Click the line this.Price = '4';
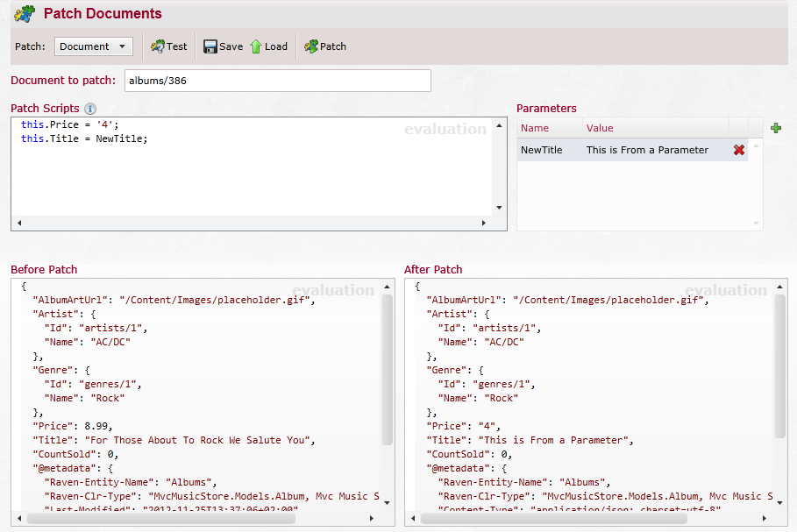797x532 pixels. coord(69,124)
